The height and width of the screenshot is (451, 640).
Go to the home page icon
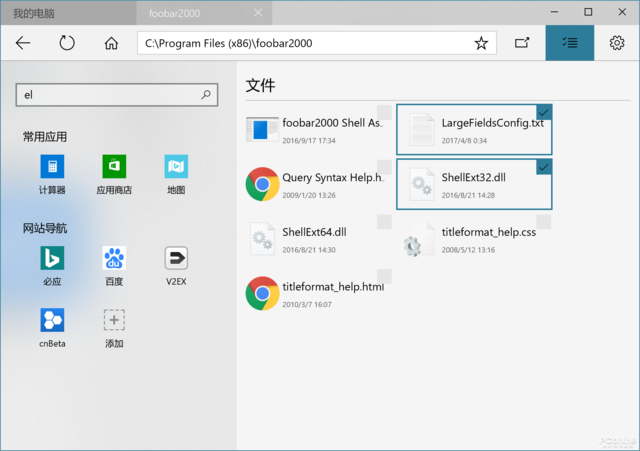(111, 43)
